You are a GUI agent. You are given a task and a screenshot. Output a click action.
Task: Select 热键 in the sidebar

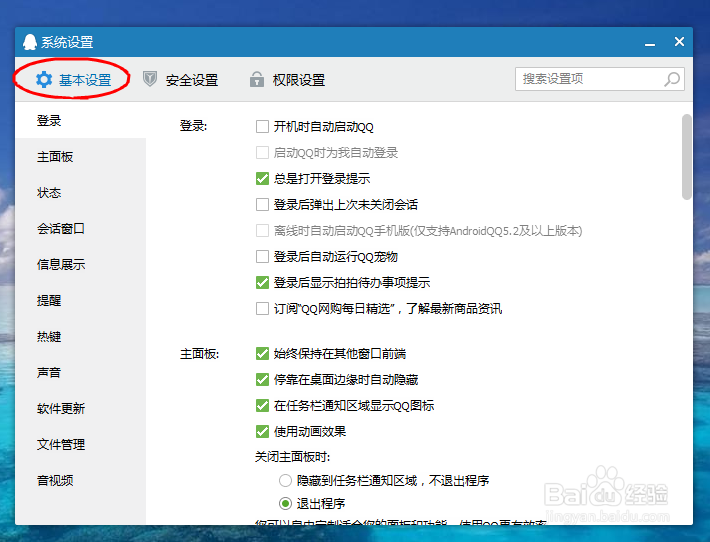pos(81,336)
